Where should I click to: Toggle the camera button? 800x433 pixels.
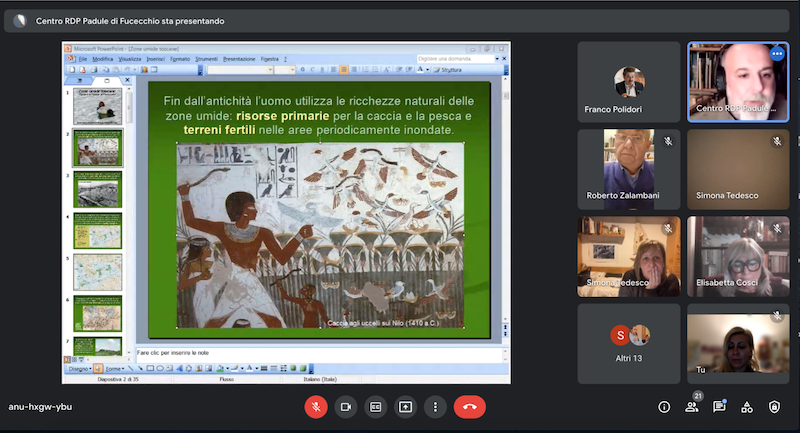(346, 407)
